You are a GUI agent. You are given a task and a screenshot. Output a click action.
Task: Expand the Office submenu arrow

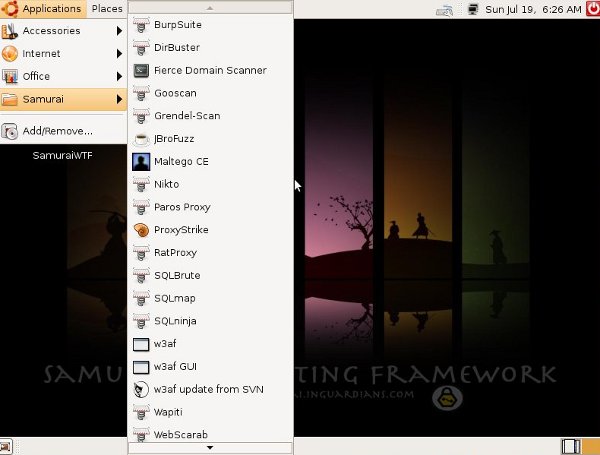119,77
